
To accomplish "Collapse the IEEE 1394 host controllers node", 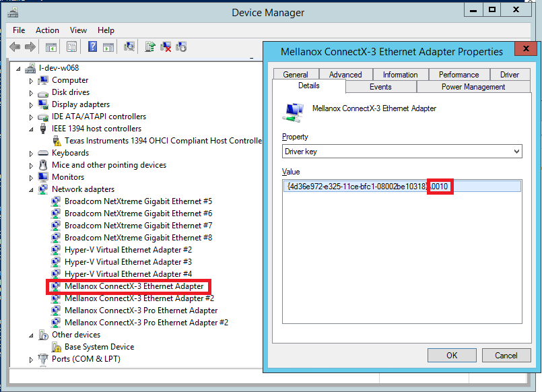I will point(31,129).
